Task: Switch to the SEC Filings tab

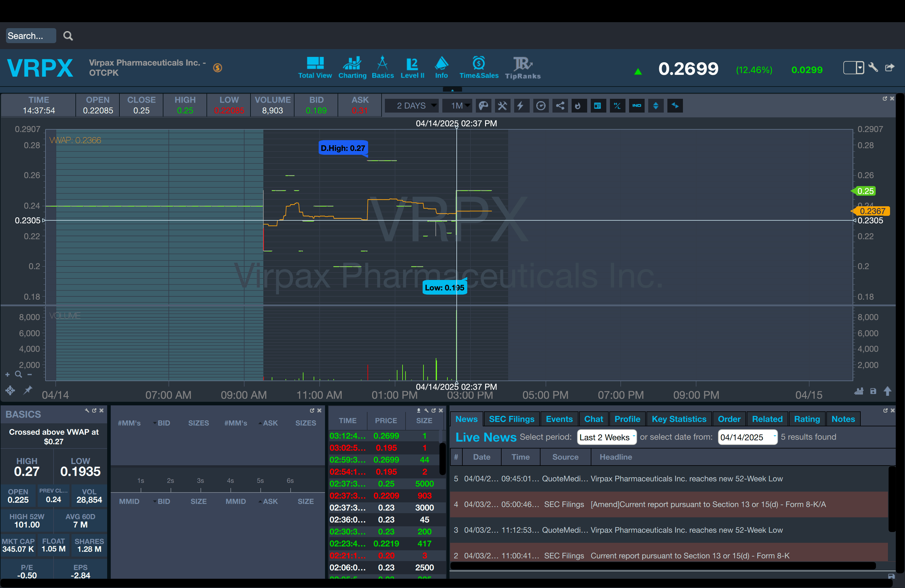Action: pyautogui.click(x=511, y=419)
